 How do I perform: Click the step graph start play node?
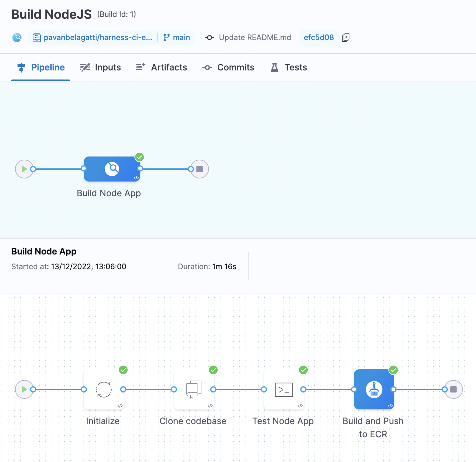(x=24, y=389)
